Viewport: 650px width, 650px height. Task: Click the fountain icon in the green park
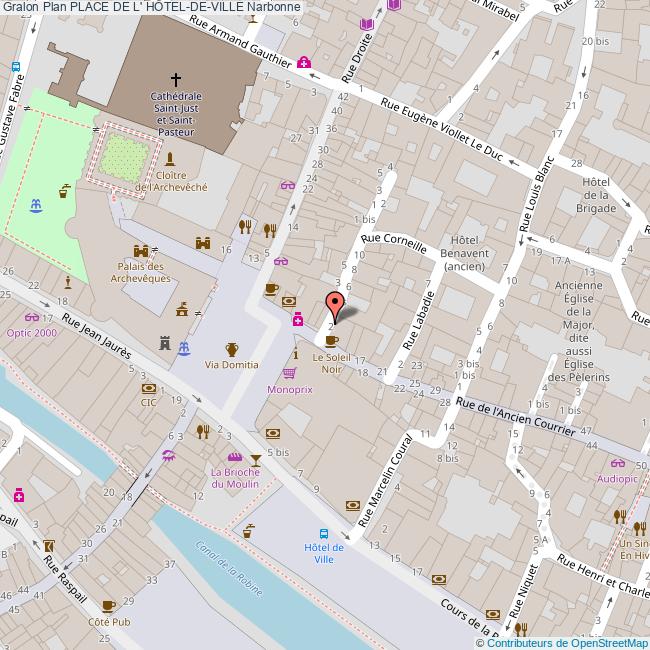[37, 205]
